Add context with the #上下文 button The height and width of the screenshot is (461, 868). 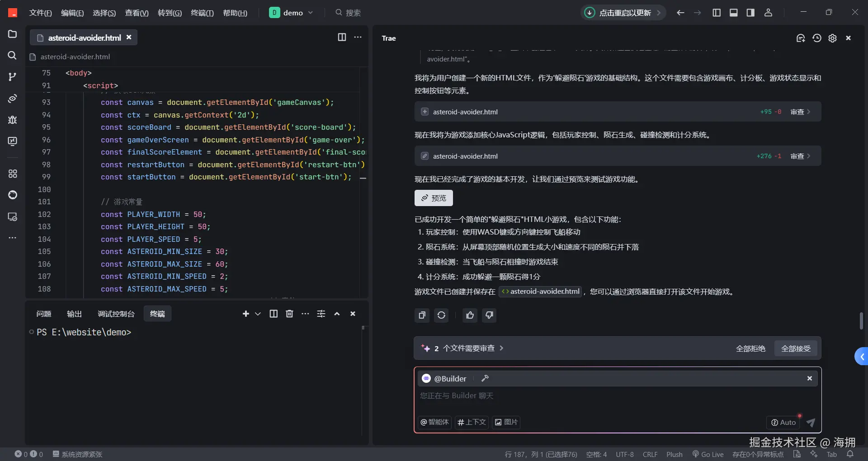(472, 422)
